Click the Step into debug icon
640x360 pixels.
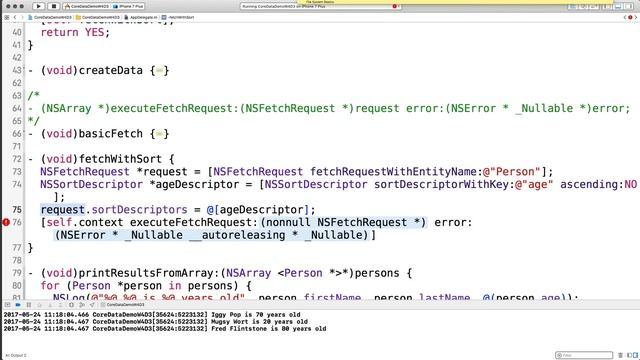pos(50,305)
